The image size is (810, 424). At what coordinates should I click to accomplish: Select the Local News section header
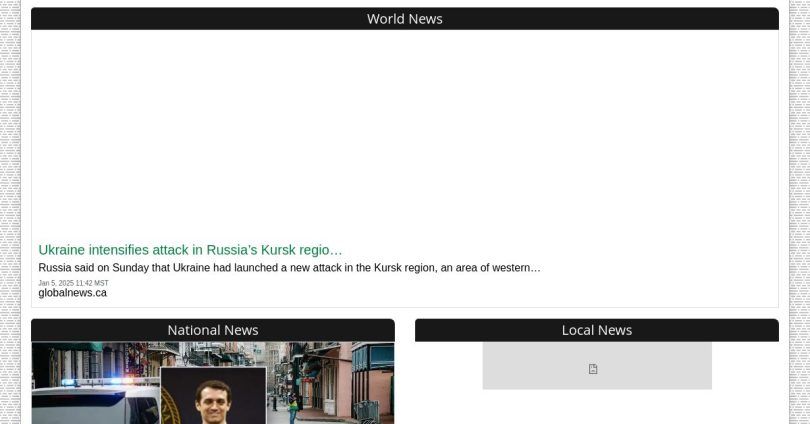596,330
